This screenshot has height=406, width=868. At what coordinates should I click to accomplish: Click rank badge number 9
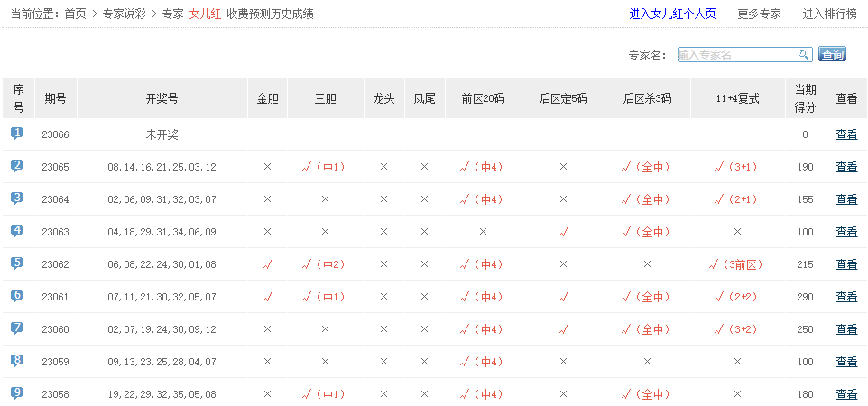pos(17,393)
